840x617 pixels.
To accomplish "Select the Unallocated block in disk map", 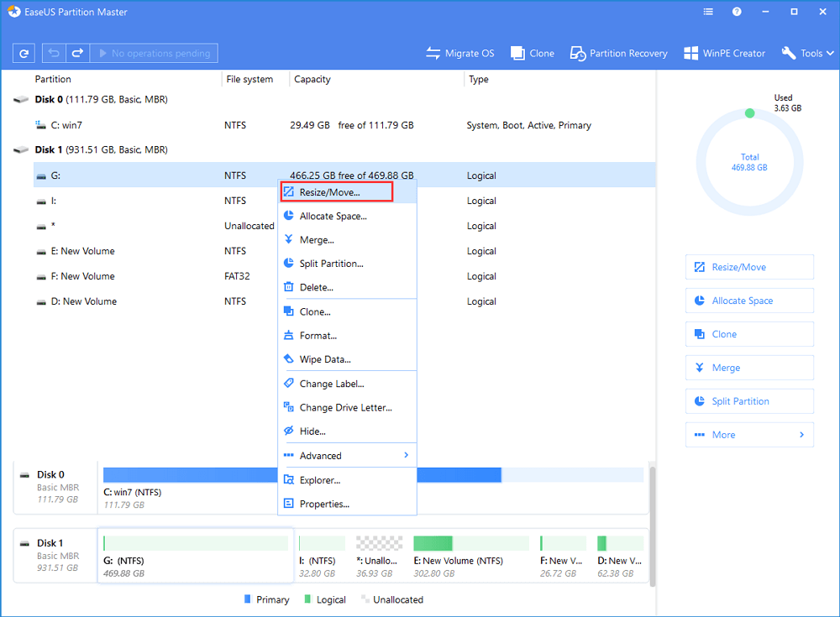I will 380,556.
